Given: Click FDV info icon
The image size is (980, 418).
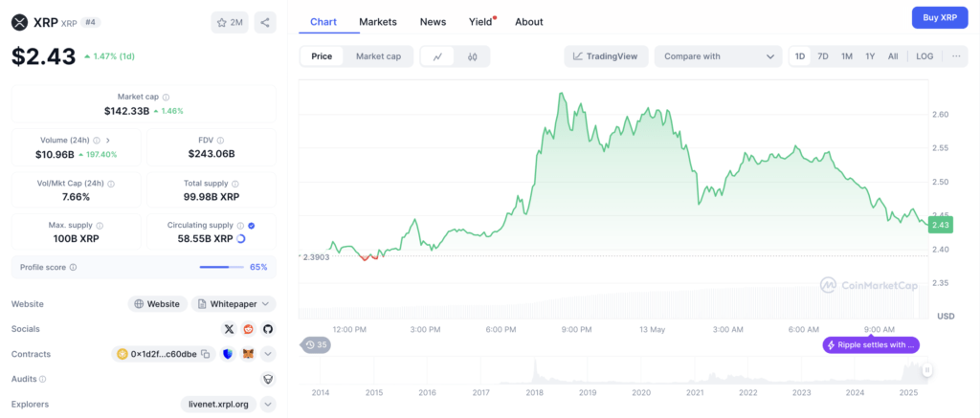Looking at the screenshot, I should 221,141.
